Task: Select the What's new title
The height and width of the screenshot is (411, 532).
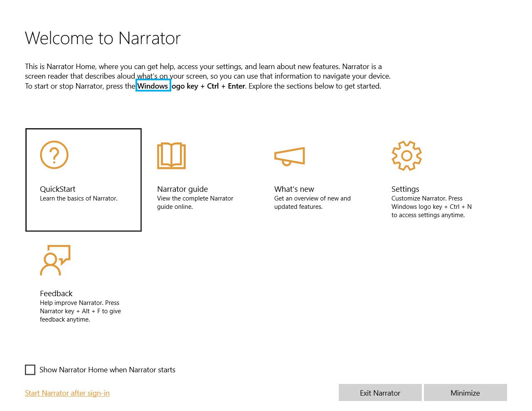Action: coord(294,189)
